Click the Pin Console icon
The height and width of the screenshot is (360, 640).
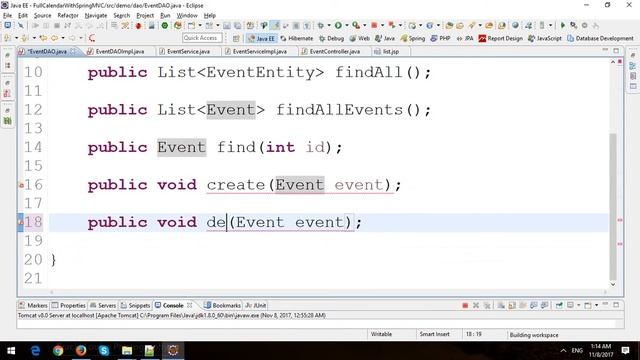click(x=560, y=305)
